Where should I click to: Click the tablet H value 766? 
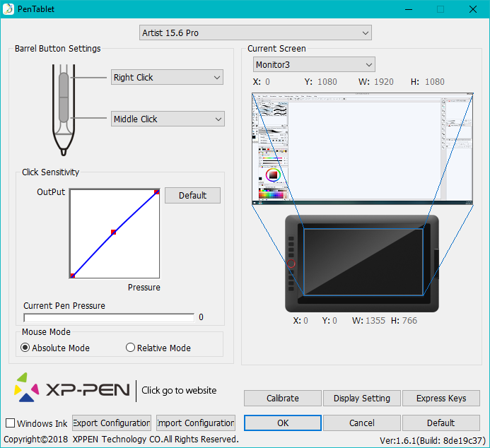pyautogui.click(x=409, y=321)
